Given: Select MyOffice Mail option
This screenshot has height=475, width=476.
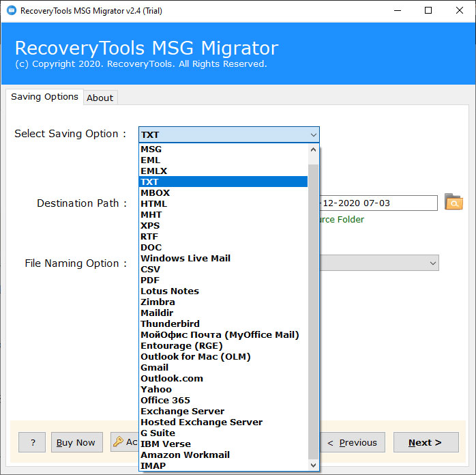Looking at the screenshot, I should click(x=223, y=335).
